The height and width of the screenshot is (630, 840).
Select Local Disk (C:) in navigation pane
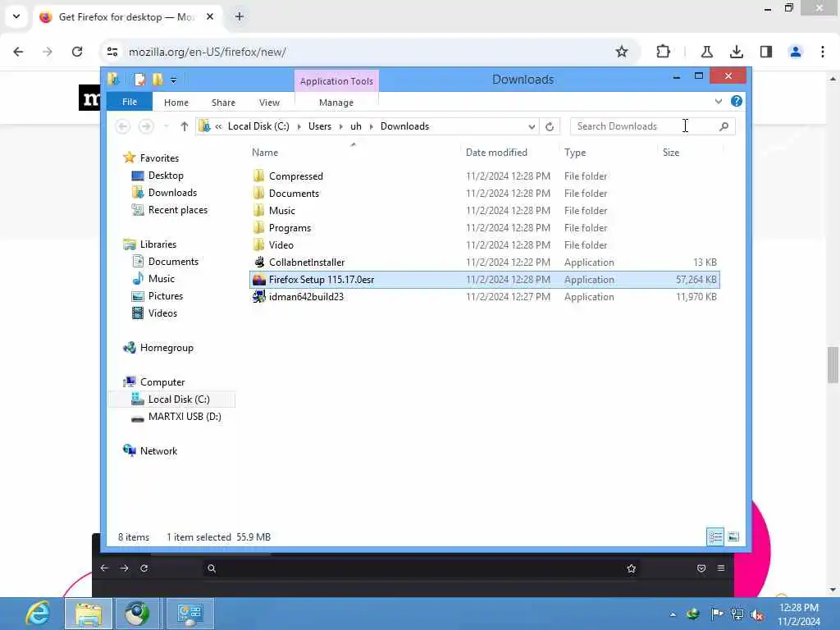tap(178, 399)
